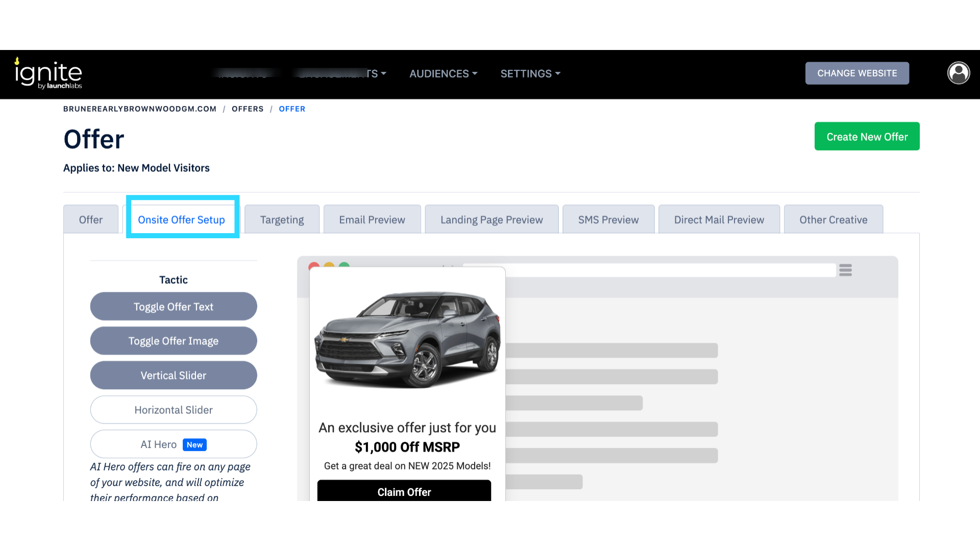
Task: Open the Email Preview tab
Action: pyautogui.click(x=372, y=220)
